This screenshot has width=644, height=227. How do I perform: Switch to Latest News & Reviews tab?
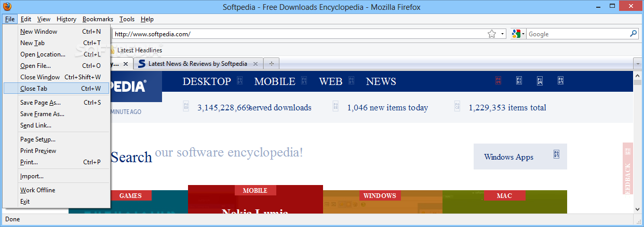point(198,64)
